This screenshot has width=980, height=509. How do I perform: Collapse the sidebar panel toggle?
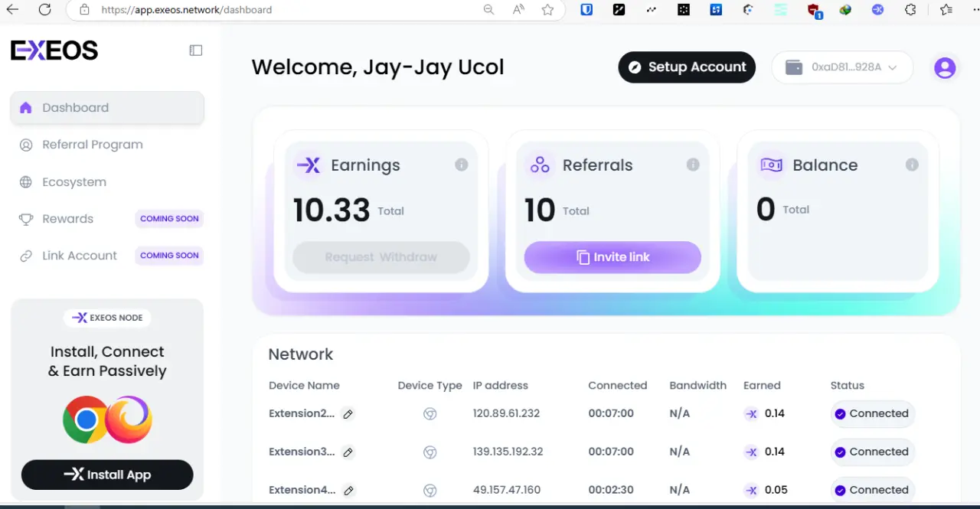click(x=196, y=51)
